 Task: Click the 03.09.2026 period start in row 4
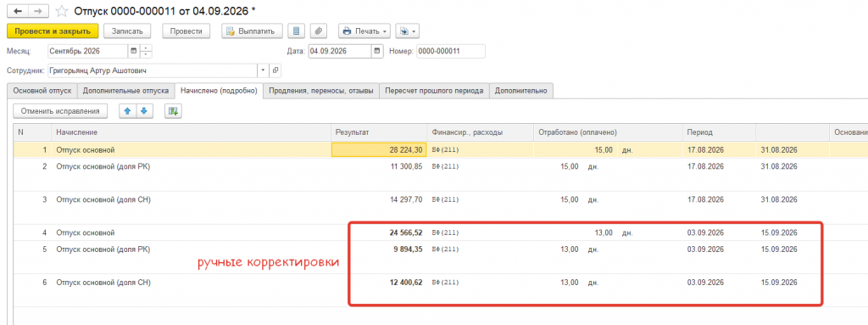point(705,233)
